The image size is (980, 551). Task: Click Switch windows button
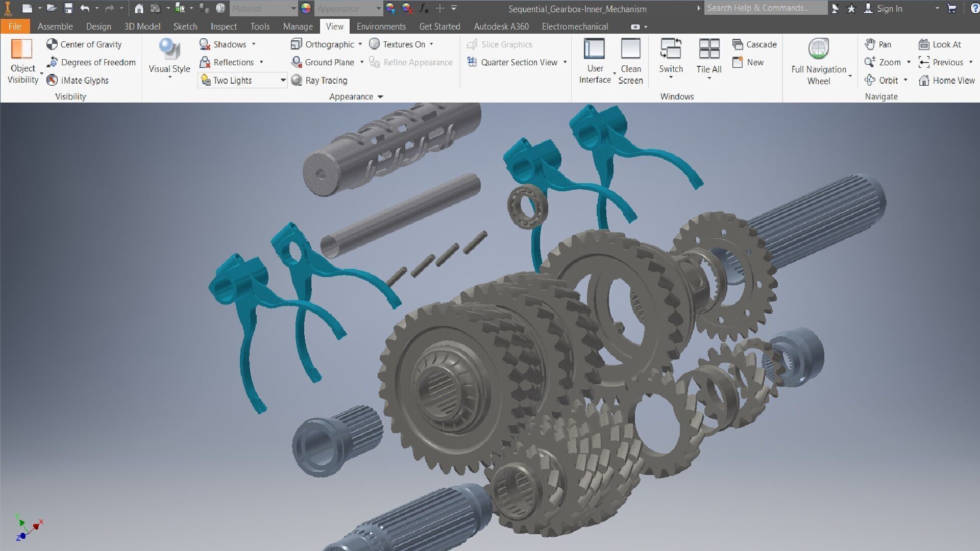click(x=671, y=58)
